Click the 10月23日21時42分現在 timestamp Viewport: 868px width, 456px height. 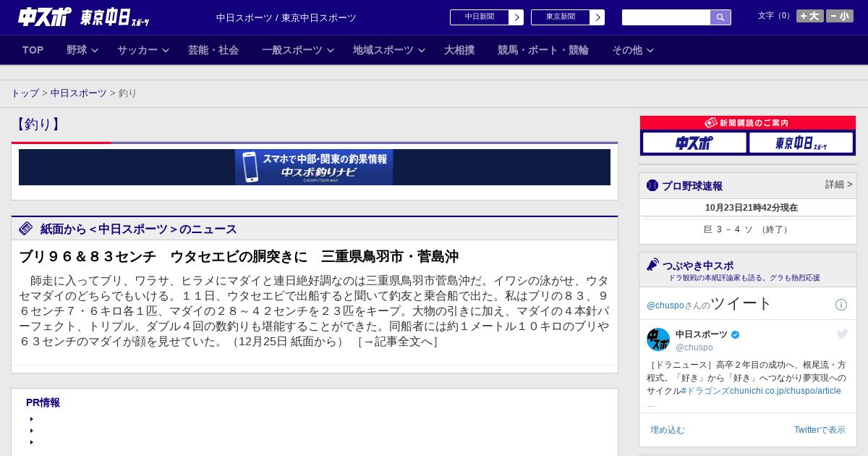[752, 208]
